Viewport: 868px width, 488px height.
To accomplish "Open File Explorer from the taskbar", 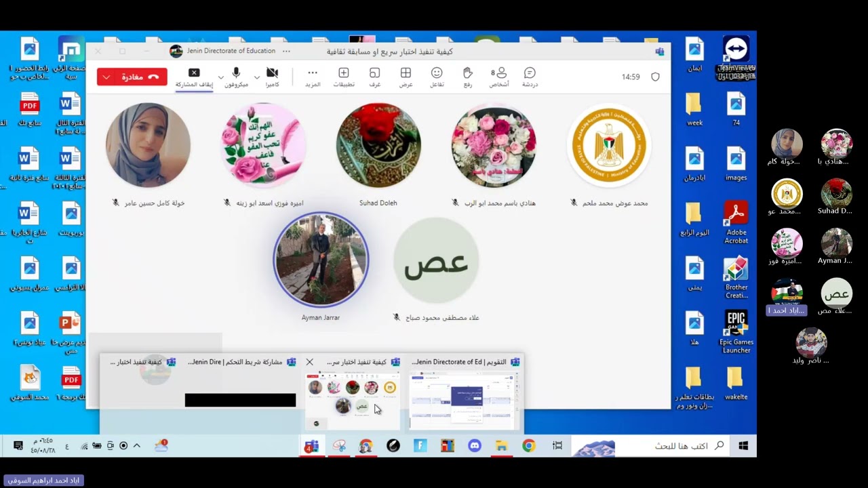I will (x=502, y=446).
